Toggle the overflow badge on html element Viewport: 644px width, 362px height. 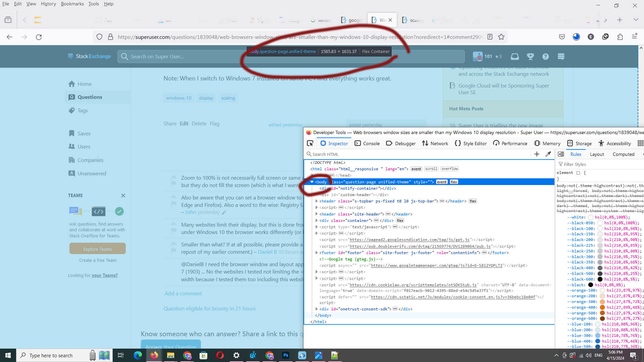(449, 169)
